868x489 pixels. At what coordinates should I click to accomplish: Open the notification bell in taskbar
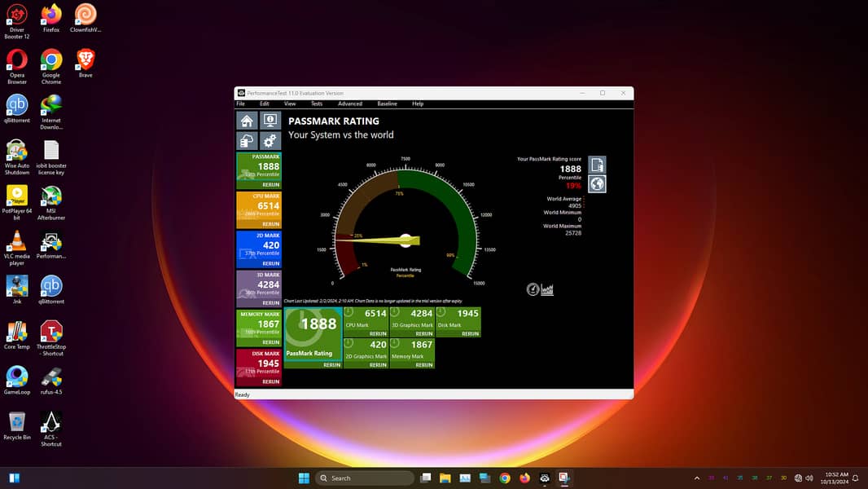click(855, 478)
